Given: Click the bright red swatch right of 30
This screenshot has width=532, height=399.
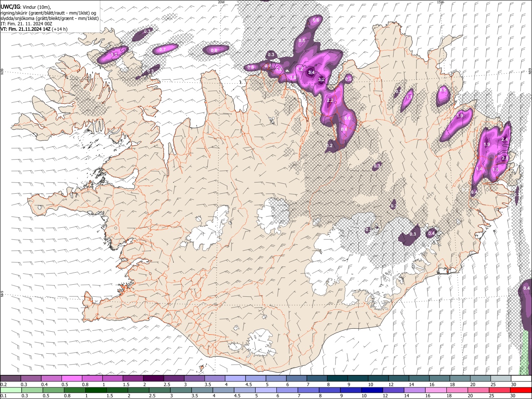Looking at the screenshot, I should click(x=521, y=390).
